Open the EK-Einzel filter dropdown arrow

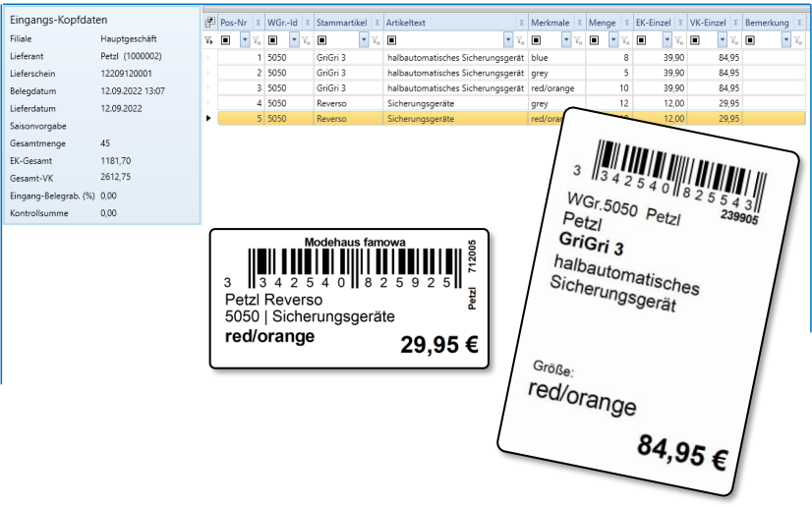click(x=667, y=40)
